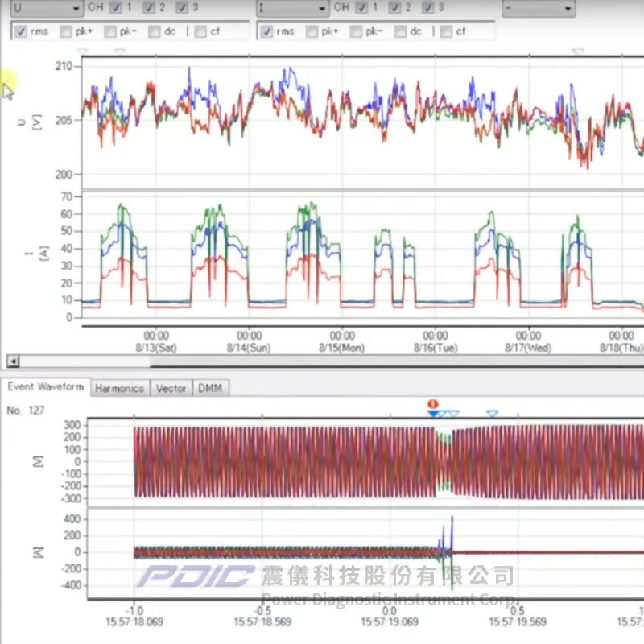
Task: Click the far-right grey marker above voltage trend
Action: click(x=578, y=52)
